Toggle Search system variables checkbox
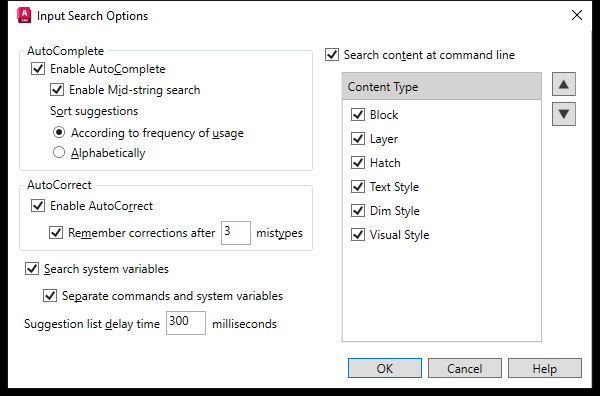The image size is (600, 396). [x=32, y=269]
